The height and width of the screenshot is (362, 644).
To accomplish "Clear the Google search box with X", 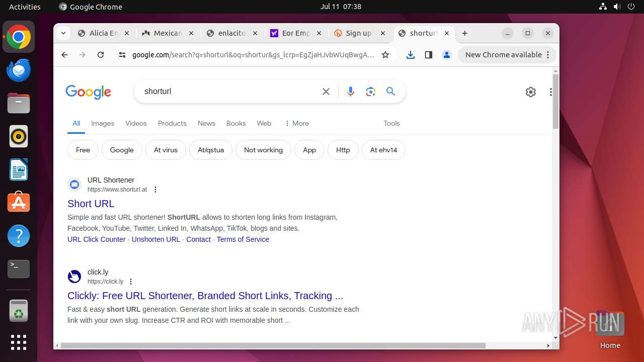I will point(326,92).
